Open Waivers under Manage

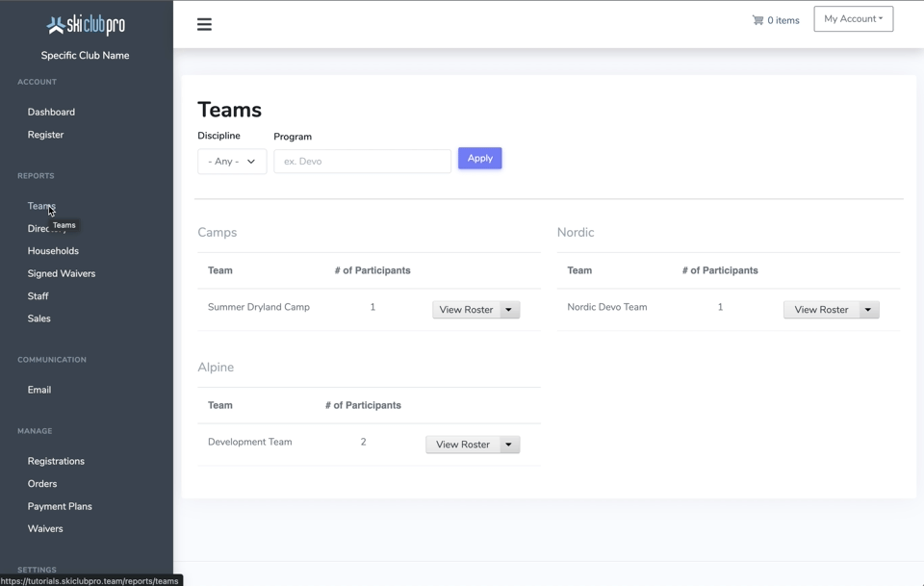tap(45, 529)
